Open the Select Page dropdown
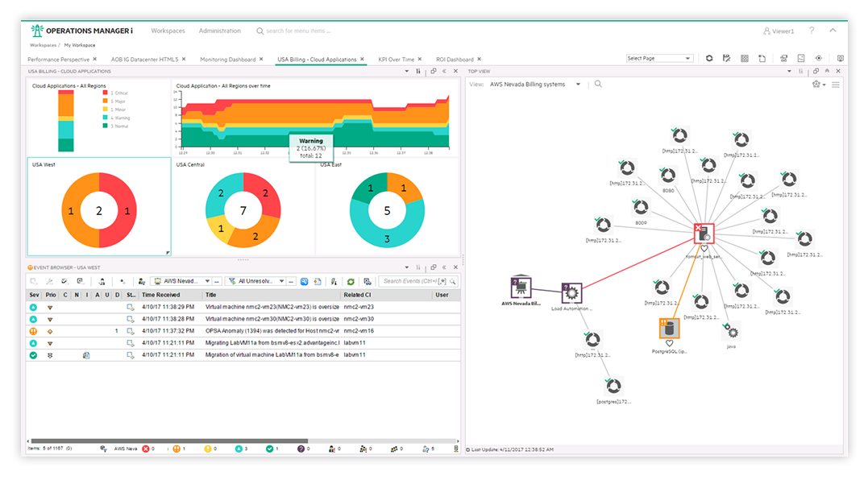This screenshot has height=480, width=868. tap(659, 58)
